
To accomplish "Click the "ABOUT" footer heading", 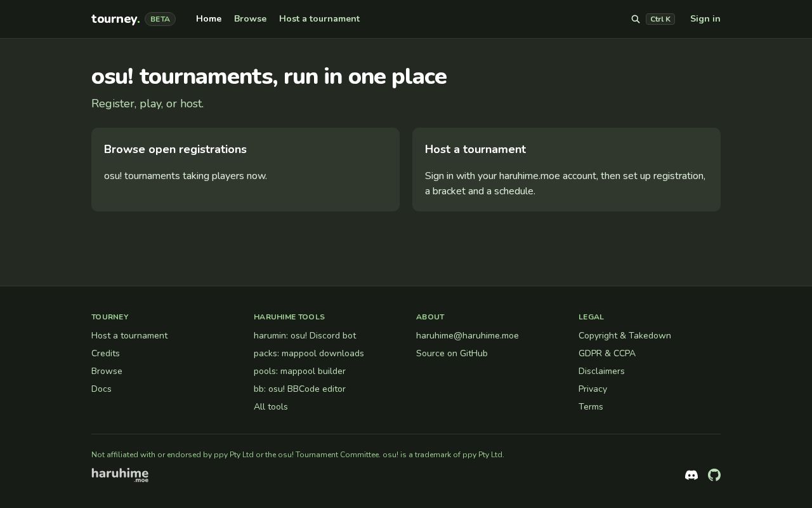I will [430, 317].
